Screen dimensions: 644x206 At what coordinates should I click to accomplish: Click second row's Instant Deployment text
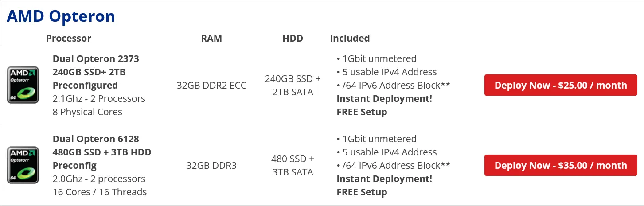click(384, 179)
